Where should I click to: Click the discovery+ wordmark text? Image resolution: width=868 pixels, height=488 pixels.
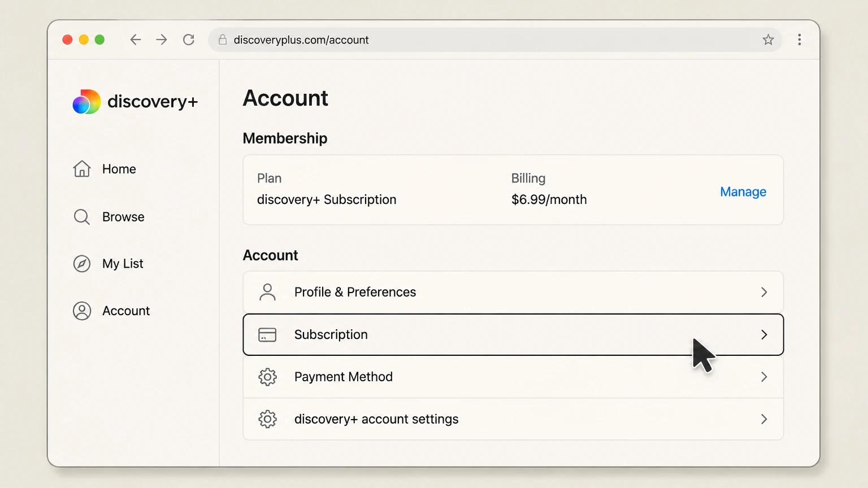(153, 102)
